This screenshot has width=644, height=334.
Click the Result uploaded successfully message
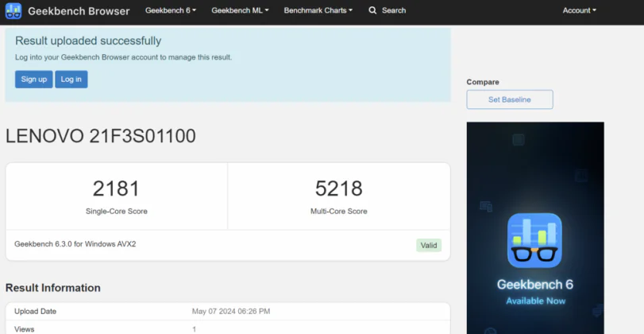[88, 41]
